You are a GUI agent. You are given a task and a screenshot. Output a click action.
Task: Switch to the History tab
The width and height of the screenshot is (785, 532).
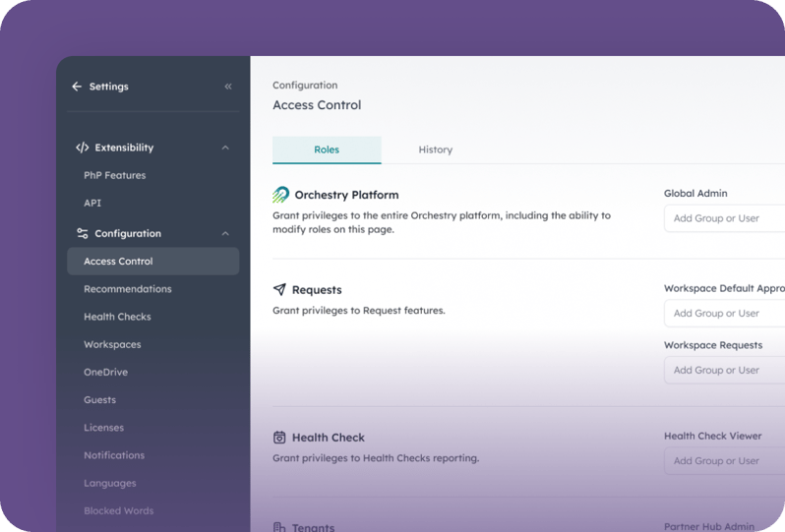(435, 149)
